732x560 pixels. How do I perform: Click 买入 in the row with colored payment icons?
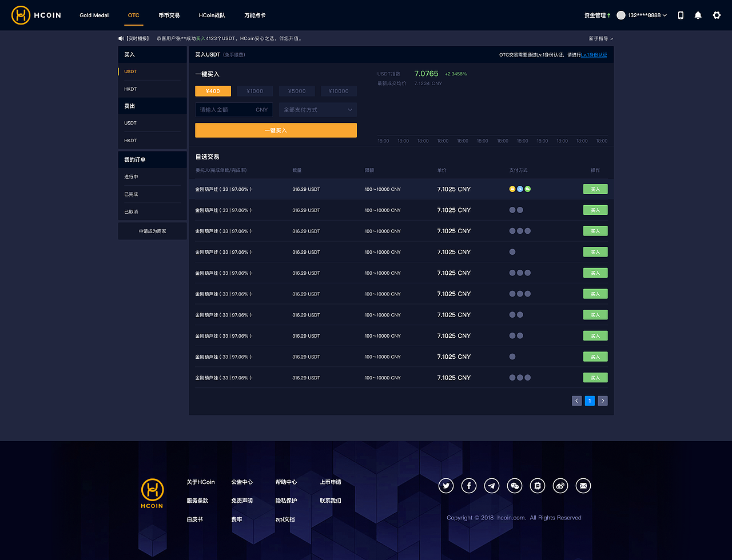click(595, 189)
